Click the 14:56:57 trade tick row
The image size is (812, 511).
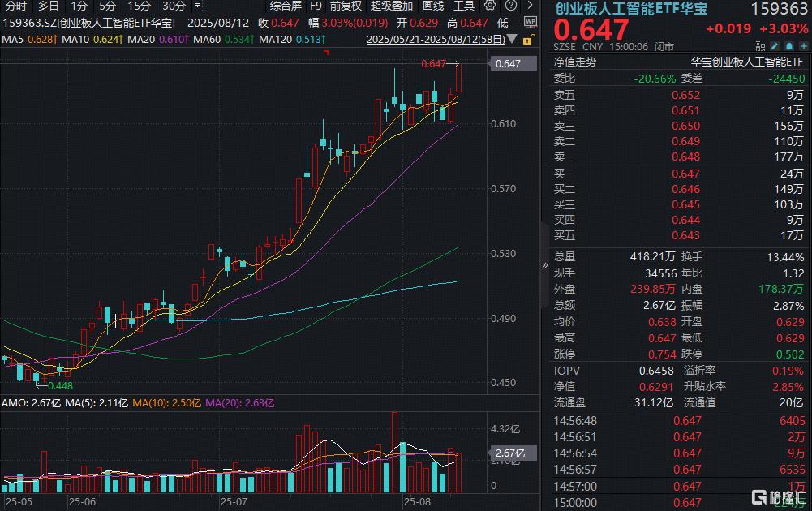point(679,470)
